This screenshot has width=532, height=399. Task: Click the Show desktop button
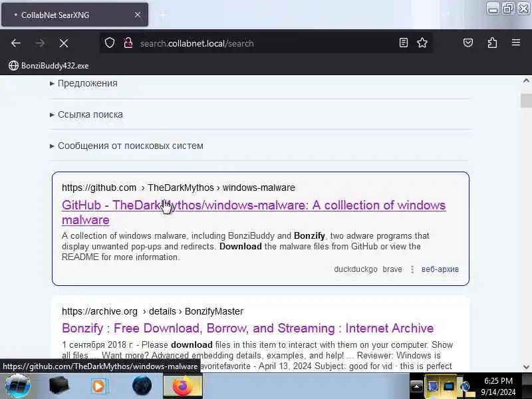tap(527, 386)
